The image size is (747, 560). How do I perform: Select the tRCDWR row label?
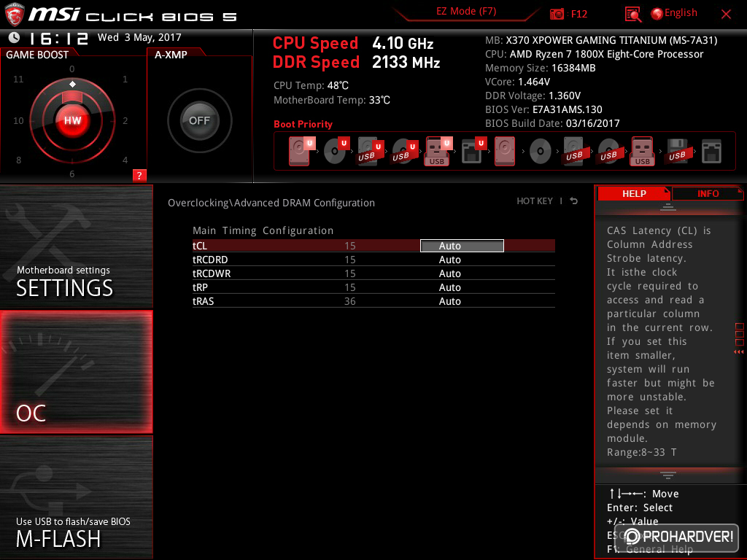tap(212, 273)
